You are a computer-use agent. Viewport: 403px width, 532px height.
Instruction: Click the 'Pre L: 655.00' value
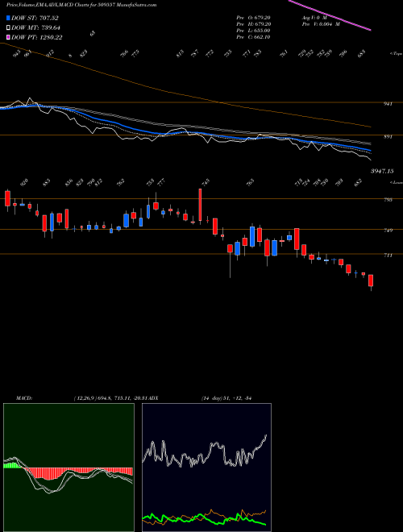point(253,31)
